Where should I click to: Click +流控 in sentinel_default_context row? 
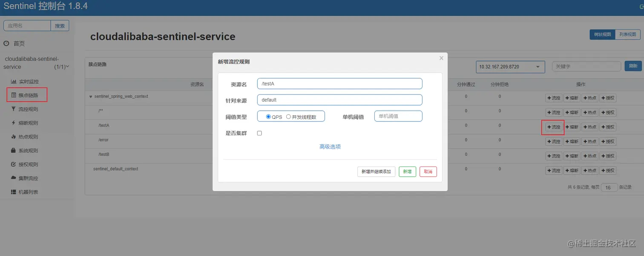coord(554,170)
